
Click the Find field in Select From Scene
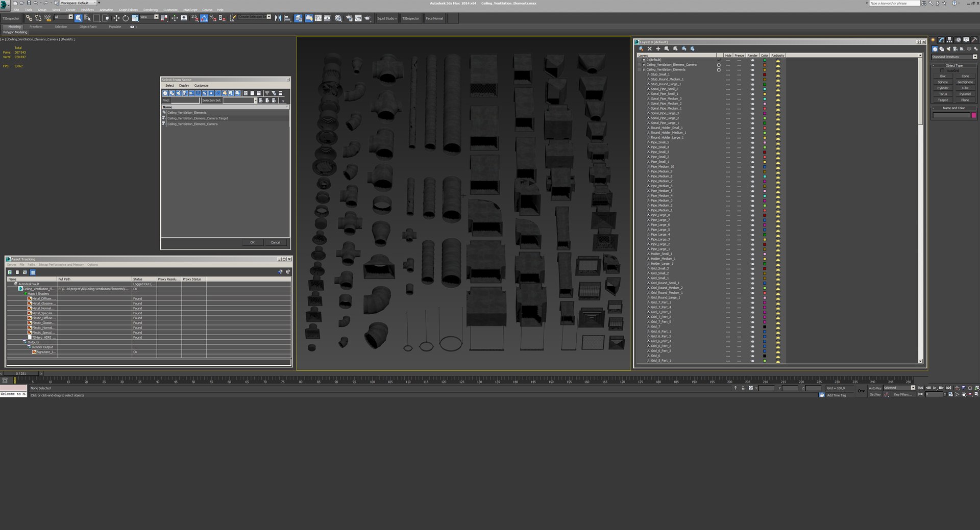point(185,100)
